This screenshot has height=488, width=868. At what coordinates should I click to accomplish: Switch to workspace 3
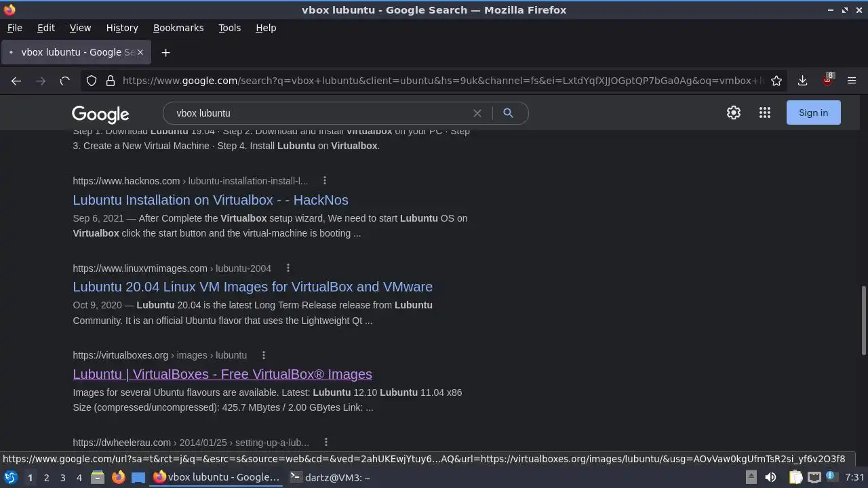click(62, 478)
